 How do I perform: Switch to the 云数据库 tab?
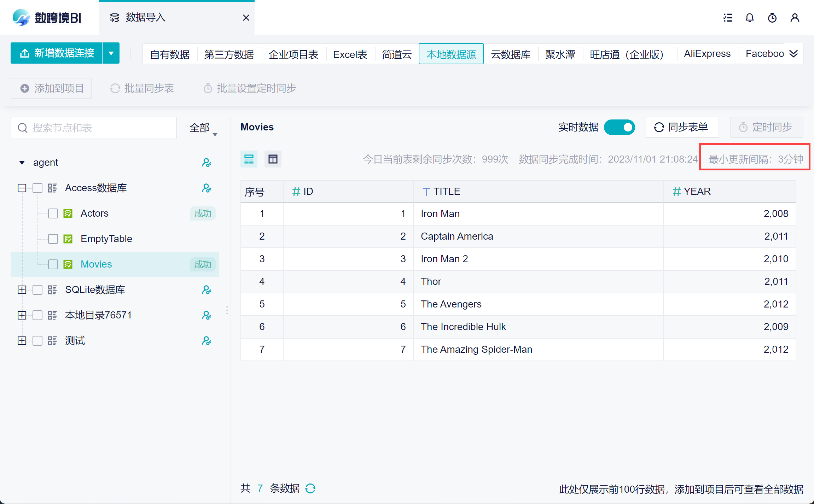[510, 54]
